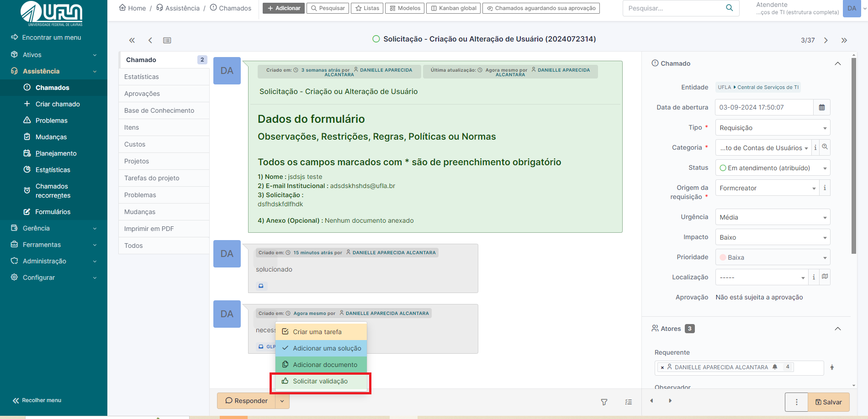Collapse the Chamado panel section

838,63
